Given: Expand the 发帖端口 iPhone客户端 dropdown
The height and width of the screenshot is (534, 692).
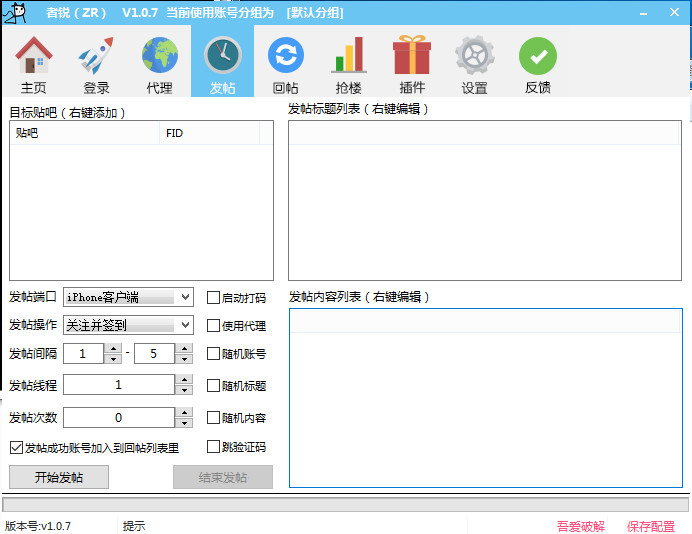Looking at the screenshot, I should click(185, 297).
